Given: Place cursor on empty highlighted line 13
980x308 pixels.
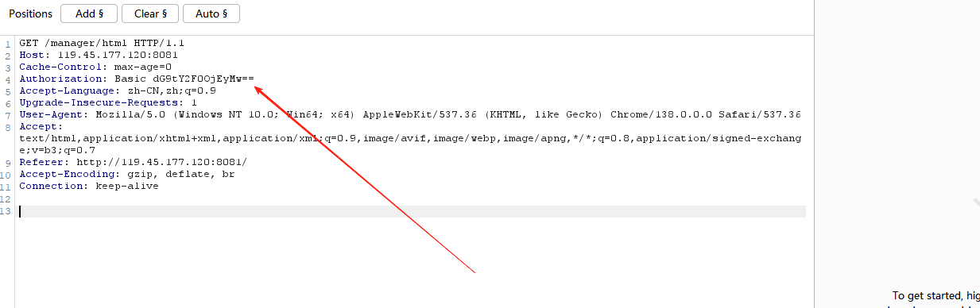Looking at the screenshot, I should [412, 211].
